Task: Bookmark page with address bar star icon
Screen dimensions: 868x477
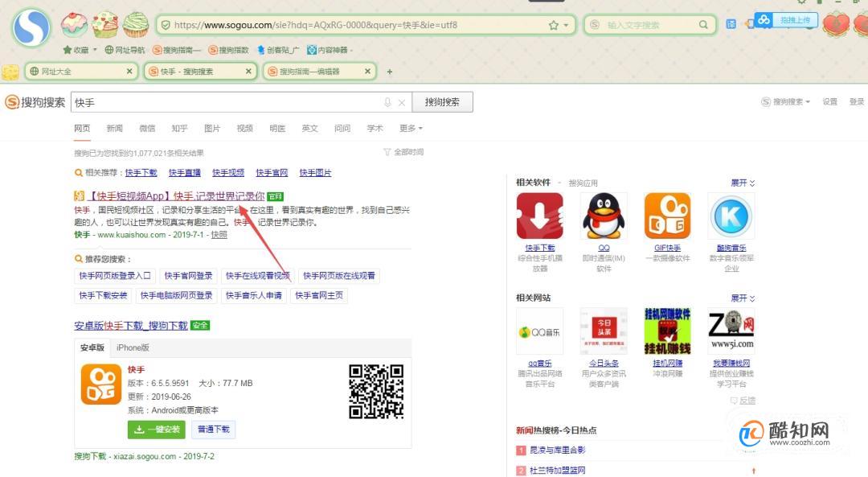Action: point(553,25)
